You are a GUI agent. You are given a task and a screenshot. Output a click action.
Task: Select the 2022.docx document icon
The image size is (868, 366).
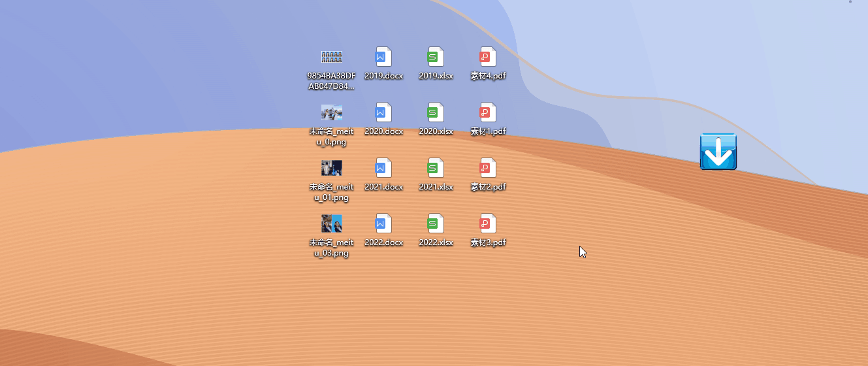[383, 224]
